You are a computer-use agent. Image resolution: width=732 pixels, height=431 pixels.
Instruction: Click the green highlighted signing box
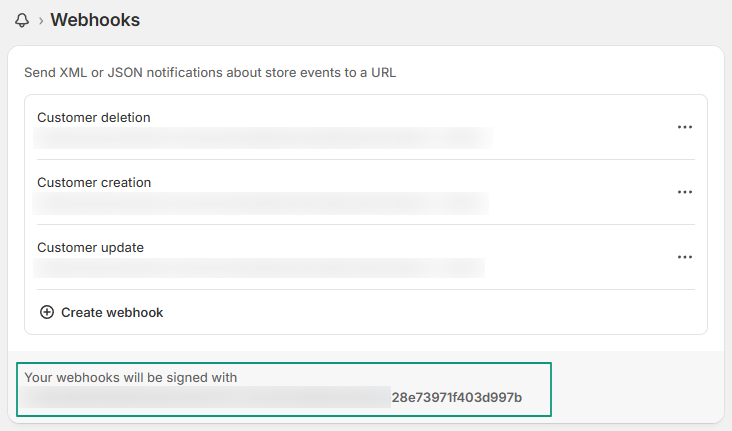(284, 389)
